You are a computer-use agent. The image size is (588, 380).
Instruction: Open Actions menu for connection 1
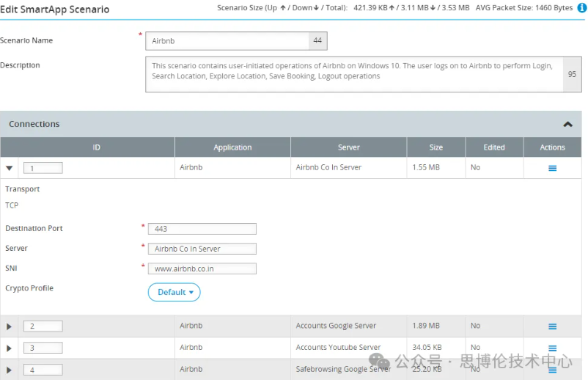tap(552, 168)
